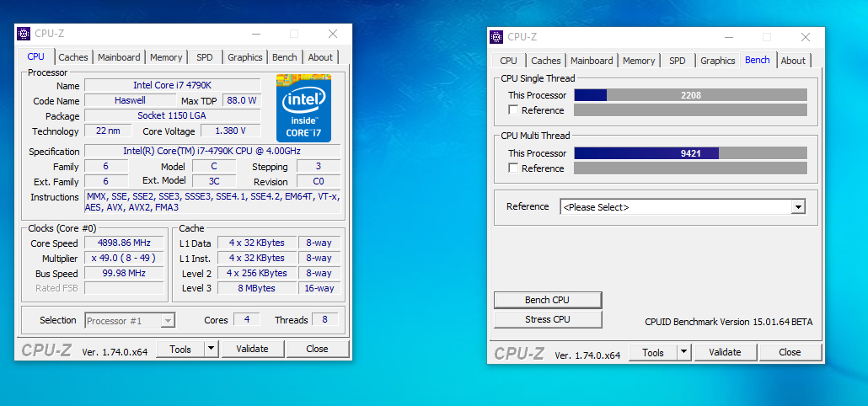This screenshot has height=406, width=868.
Task: Switch to Caches tab in left window
Action: (73, 57)
